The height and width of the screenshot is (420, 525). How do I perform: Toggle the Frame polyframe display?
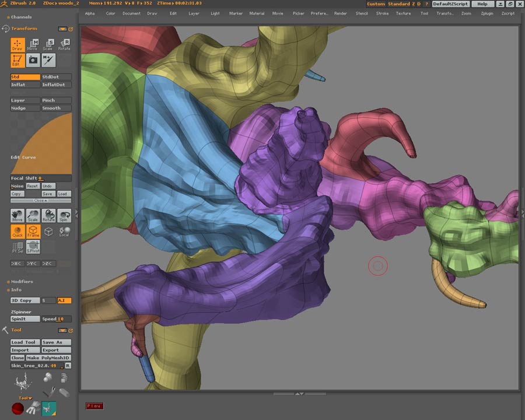coord(33,232)
